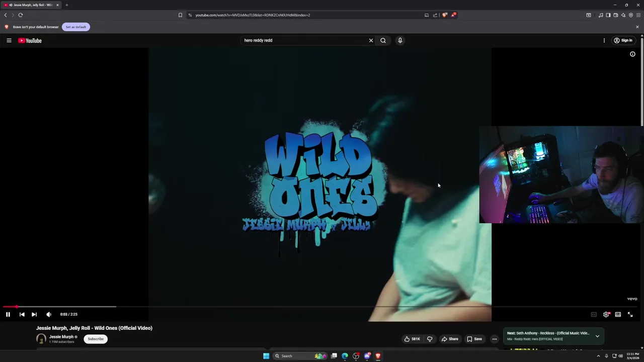Open more actions ellipsis under the video
This screenshot has height=362, width=644.
click(x=494, y=339)
